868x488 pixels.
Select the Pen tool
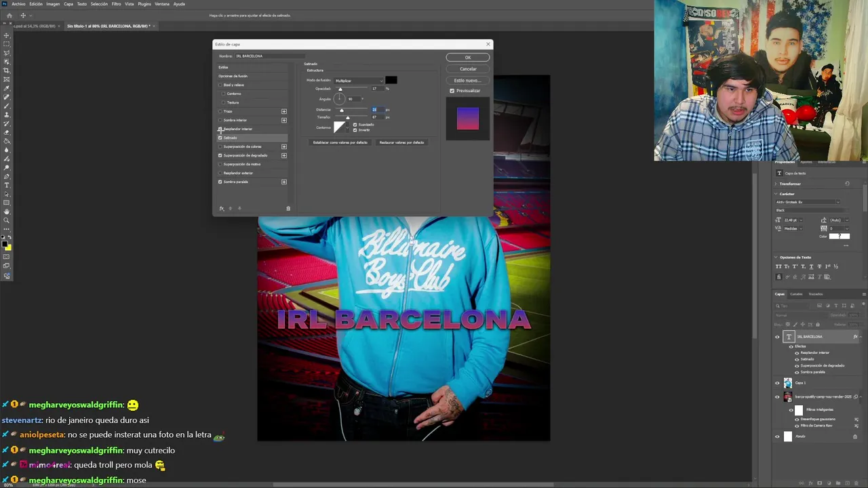7,176
